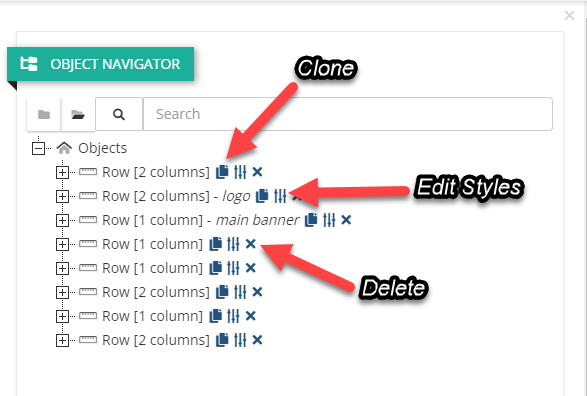
Task: Clone the main banner row
Action: click(311, 220)
